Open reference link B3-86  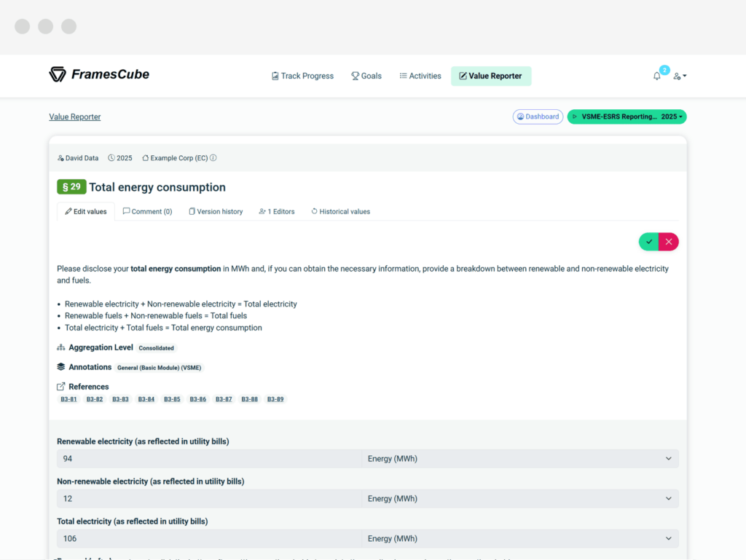click(x=198, y=399)
